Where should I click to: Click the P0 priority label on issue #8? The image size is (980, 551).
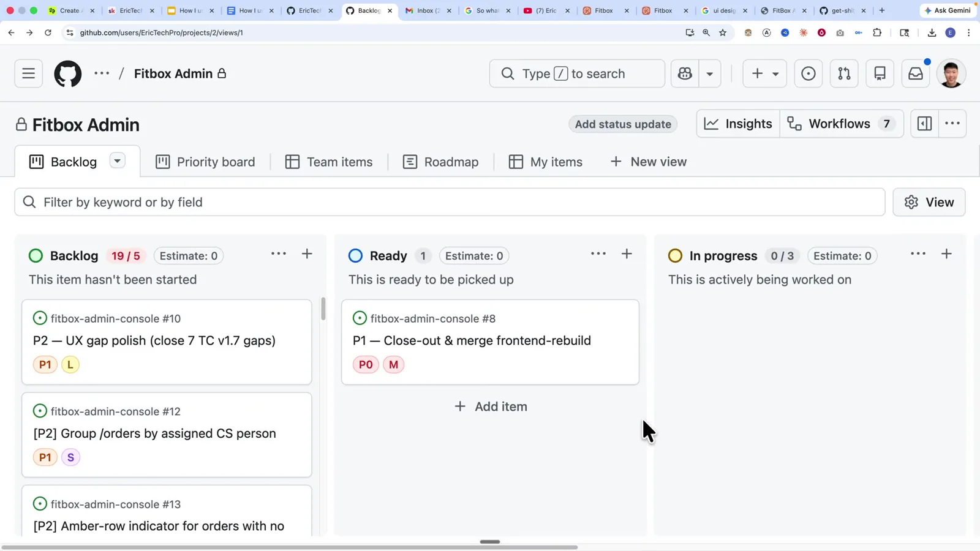pos(366,364)
